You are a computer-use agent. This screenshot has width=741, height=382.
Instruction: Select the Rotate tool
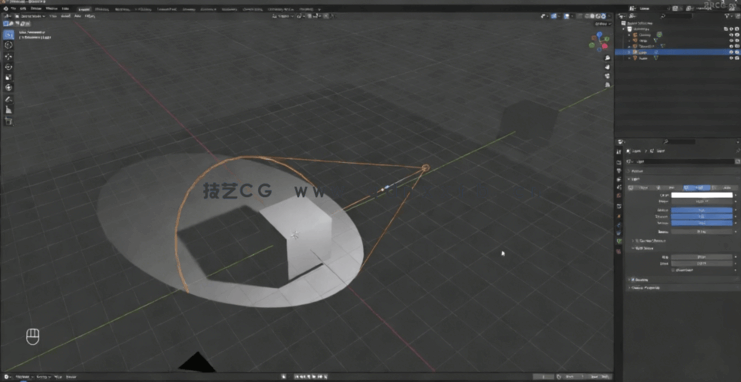pyautogui.click(x=9, y=67)
